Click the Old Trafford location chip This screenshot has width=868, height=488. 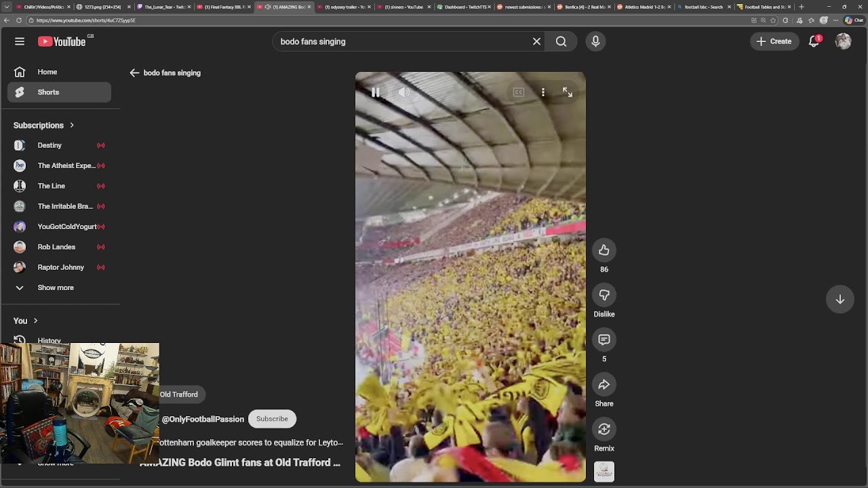coord(179,394)
